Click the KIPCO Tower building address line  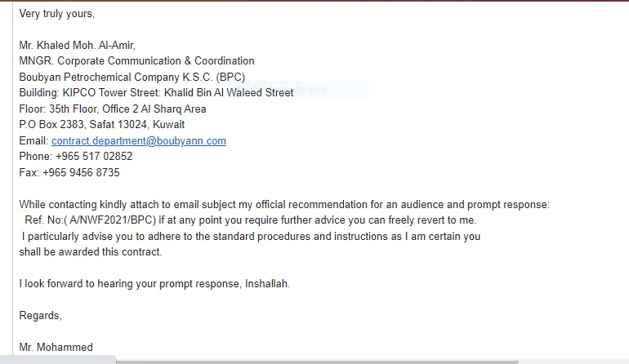tap(157, 92)
